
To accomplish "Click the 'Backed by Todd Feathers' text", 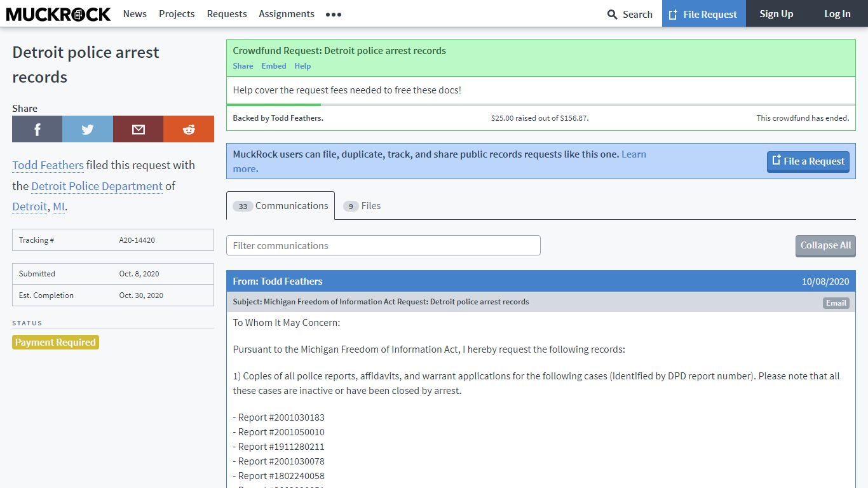I will (278, 118).
